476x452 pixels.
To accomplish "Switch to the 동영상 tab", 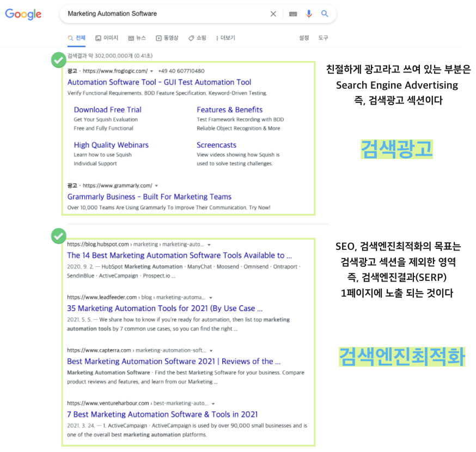I will click(167, 38).
